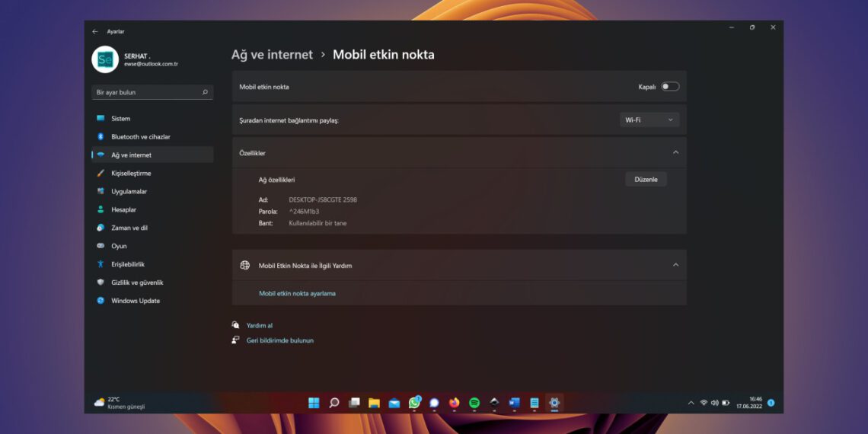Select Ağ ve internet category

coord(152,155)
